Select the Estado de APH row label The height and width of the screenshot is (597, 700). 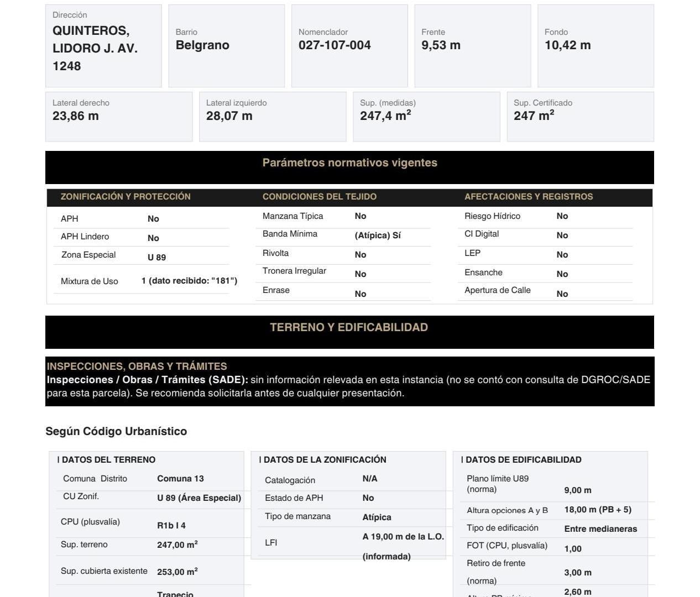pos(294,498)
